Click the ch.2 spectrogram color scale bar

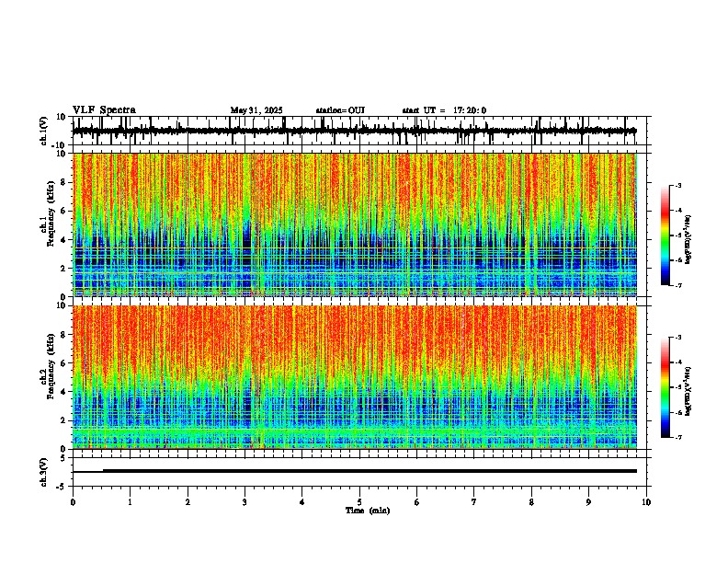(x=665, y=387)
